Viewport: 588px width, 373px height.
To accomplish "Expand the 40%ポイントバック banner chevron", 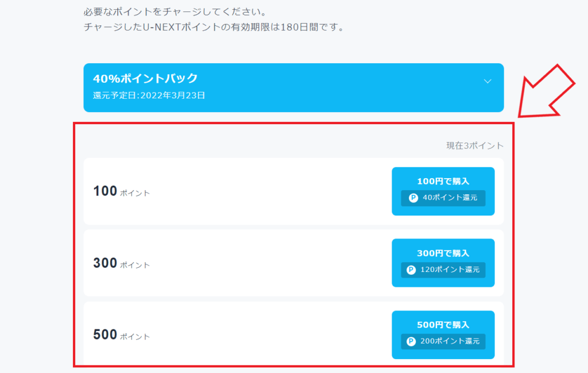I will click(487, 81).
